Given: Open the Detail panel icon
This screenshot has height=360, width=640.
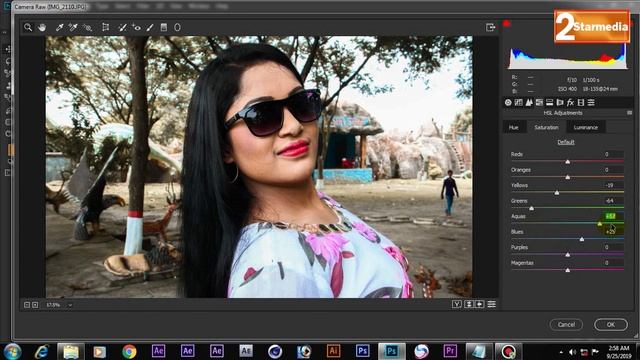Looking at the screenshot, I should click(529, 102).
